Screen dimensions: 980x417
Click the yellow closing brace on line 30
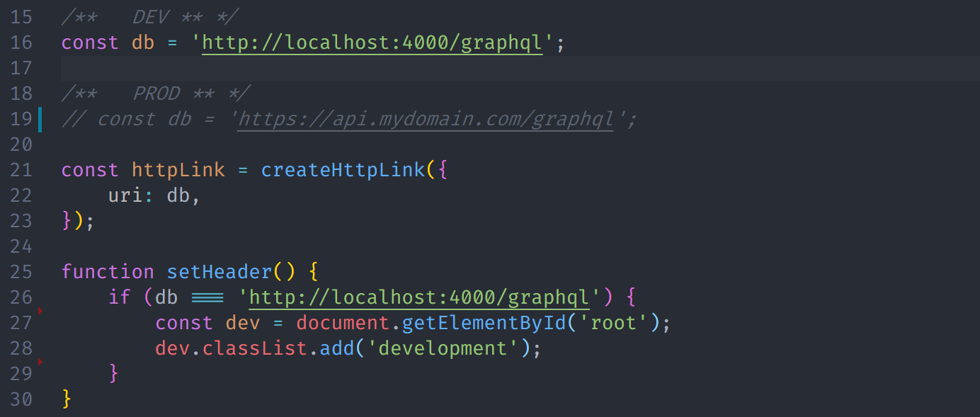tap(67, 399)
